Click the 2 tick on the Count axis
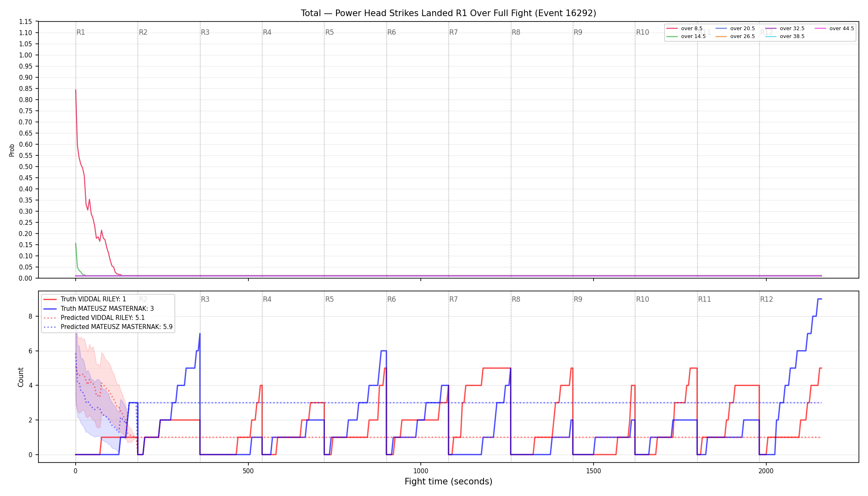Viewport: 868px width, 496px height. click(x=30, y=420)
